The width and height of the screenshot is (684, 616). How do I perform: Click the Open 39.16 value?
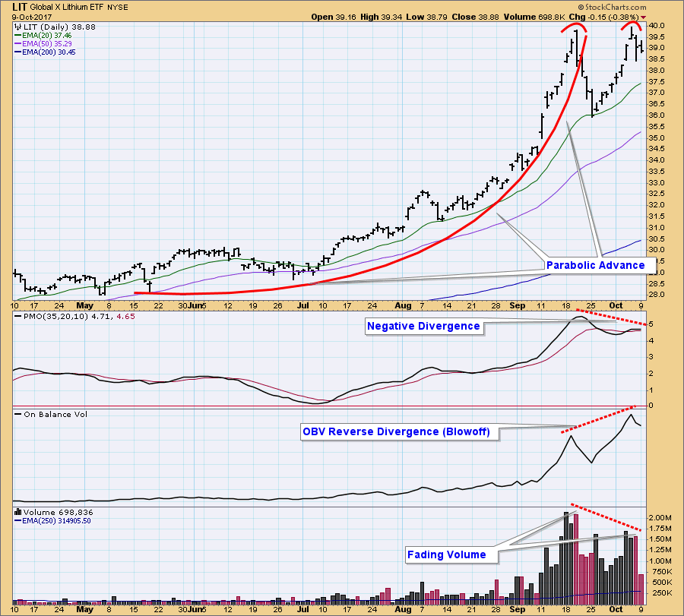tap(334, 17)
